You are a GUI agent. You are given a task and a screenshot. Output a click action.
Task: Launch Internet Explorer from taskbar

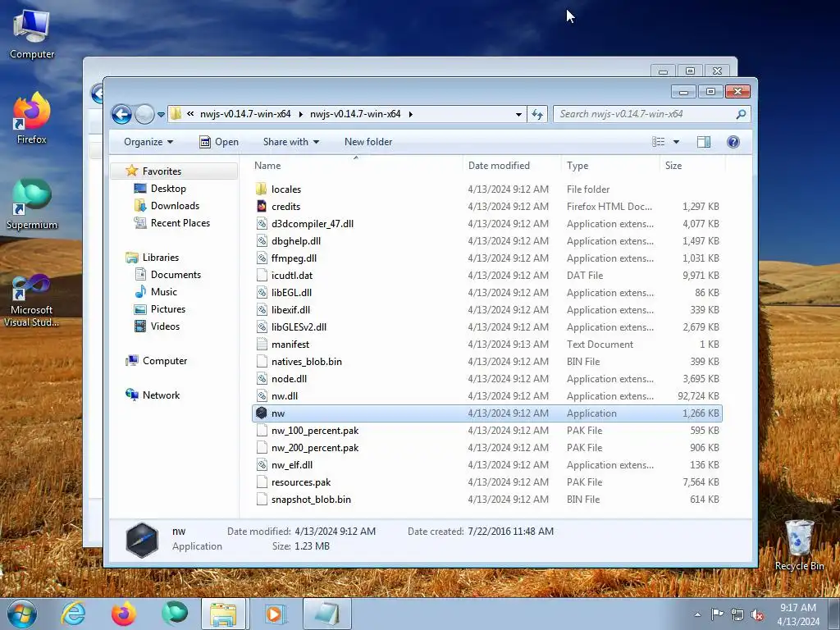click(73, 614)
